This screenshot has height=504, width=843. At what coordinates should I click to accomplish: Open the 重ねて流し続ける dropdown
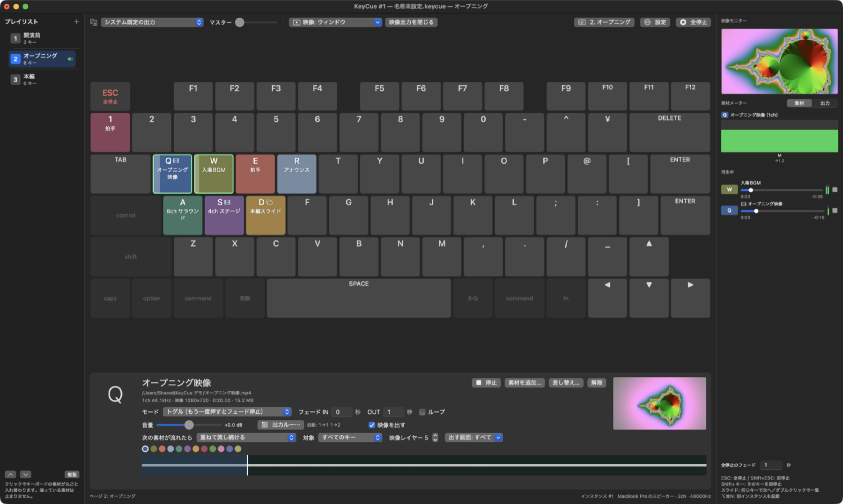pos(246,438)
